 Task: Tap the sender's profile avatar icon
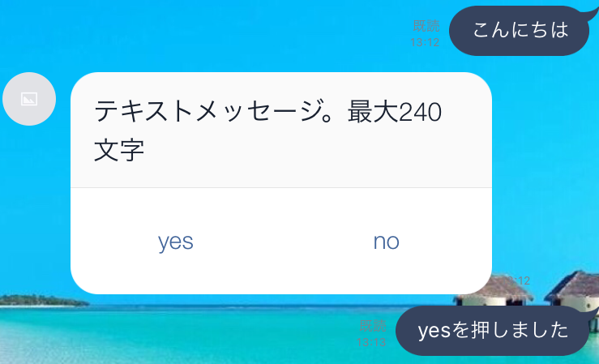pyautogui.click(x=29, y=99)
